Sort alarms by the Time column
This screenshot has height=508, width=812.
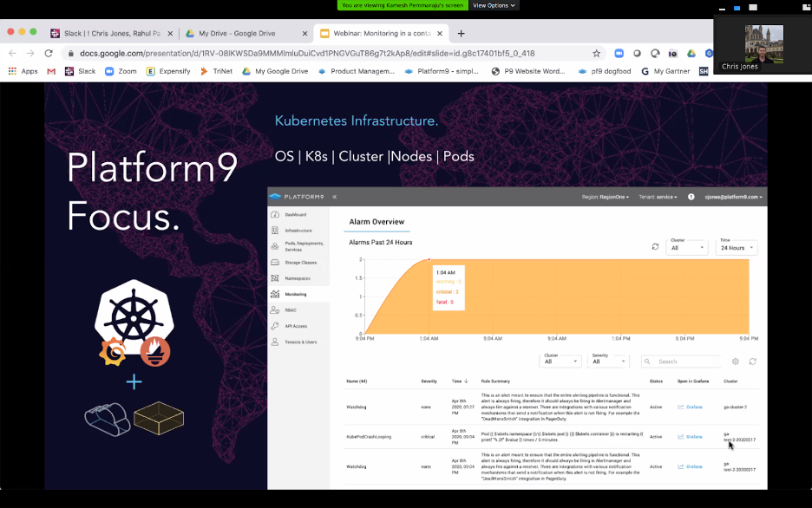tap(459, 381)
